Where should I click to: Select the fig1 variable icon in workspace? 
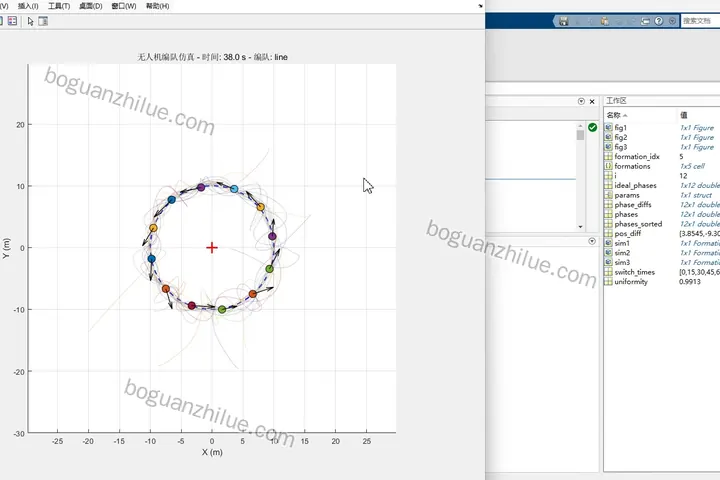point(608,127)
